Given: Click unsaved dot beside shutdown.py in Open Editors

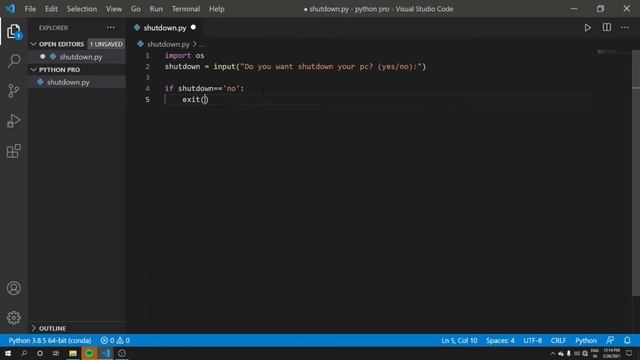Looking at the screenshot, I should click(x=42, y=57).
